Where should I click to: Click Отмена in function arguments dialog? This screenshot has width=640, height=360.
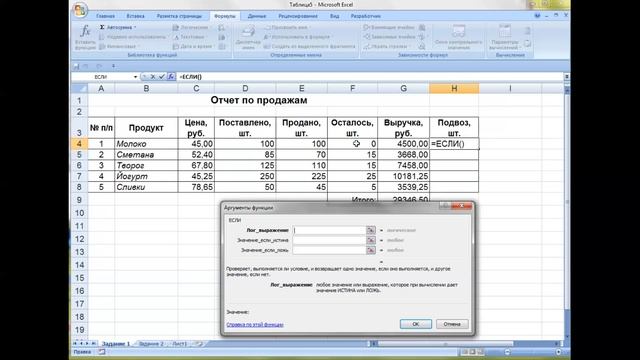[452, 324]
